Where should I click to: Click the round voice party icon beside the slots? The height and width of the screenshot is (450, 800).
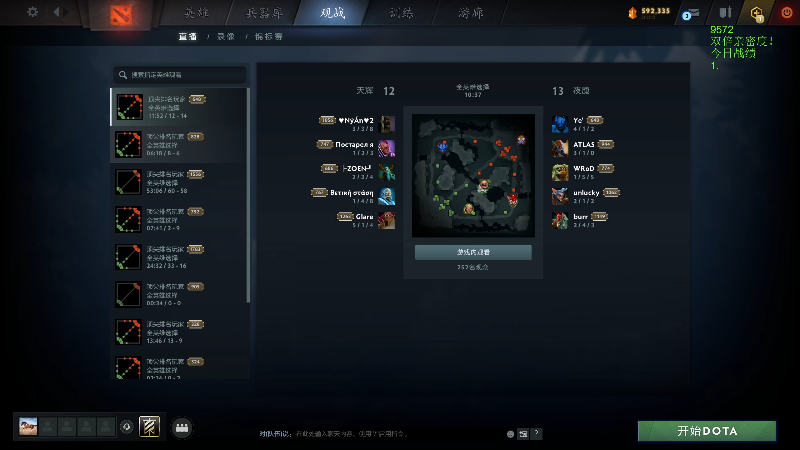pyautogui.click(x=127, y=427)
